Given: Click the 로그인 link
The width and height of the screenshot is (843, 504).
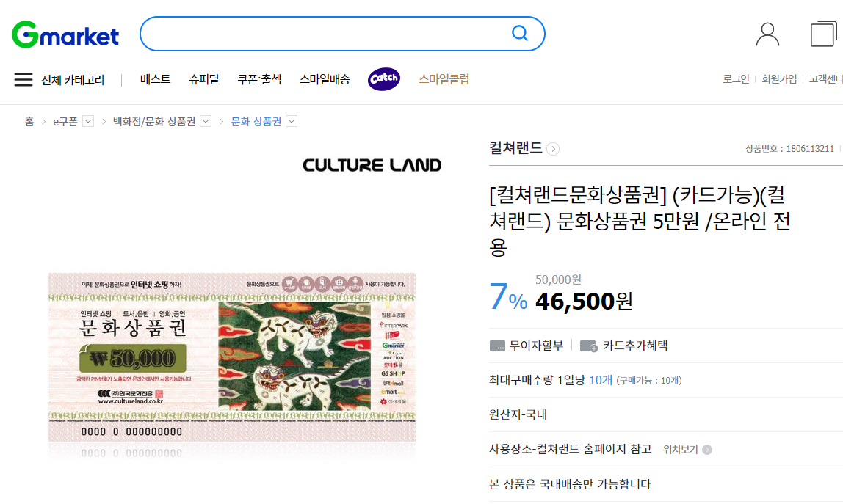Looking at the screenshot, I should (x=736, y=79).
